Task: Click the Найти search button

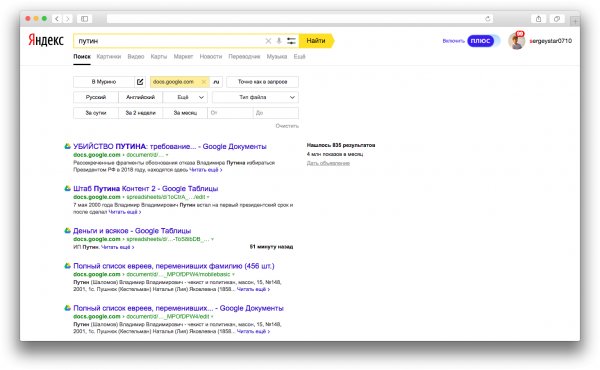Action: coord(316,41)
